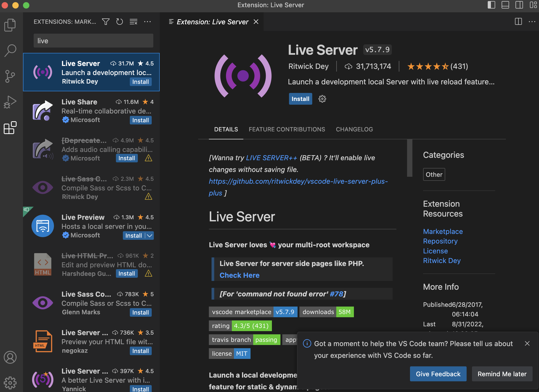Click the details pane scrollbar
539x392 pixels.
[409, 158]
